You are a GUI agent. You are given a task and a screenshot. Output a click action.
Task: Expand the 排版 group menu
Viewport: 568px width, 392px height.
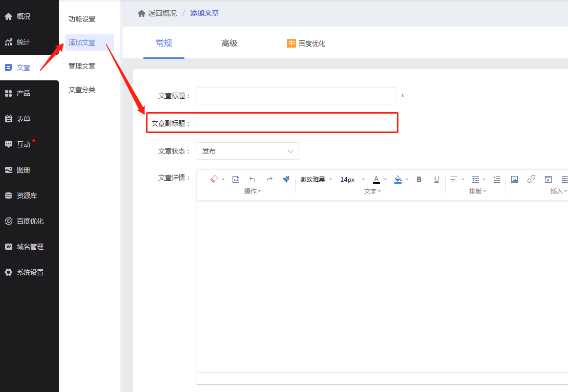477,191
